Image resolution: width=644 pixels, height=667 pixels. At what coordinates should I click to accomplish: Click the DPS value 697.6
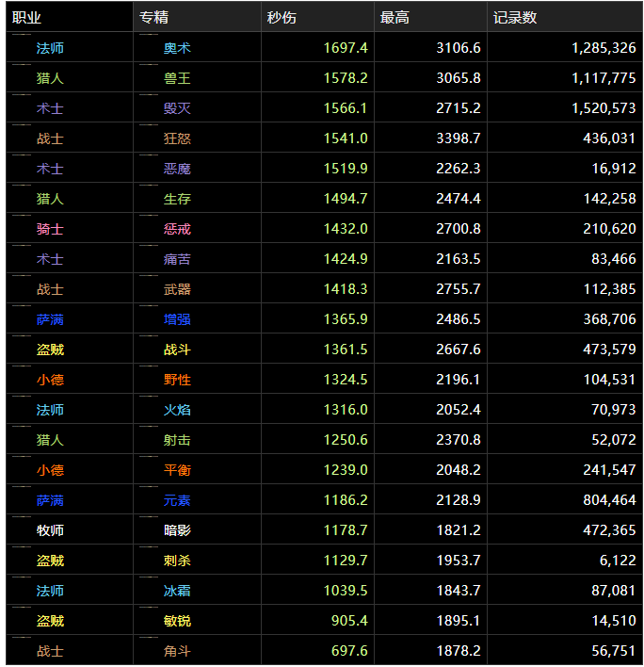pos(349,651)
